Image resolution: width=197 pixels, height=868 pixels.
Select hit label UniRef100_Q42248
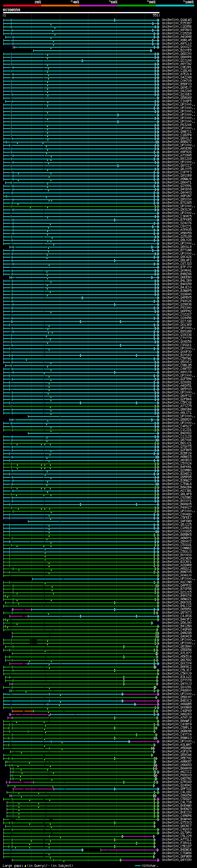coord(176,78)
